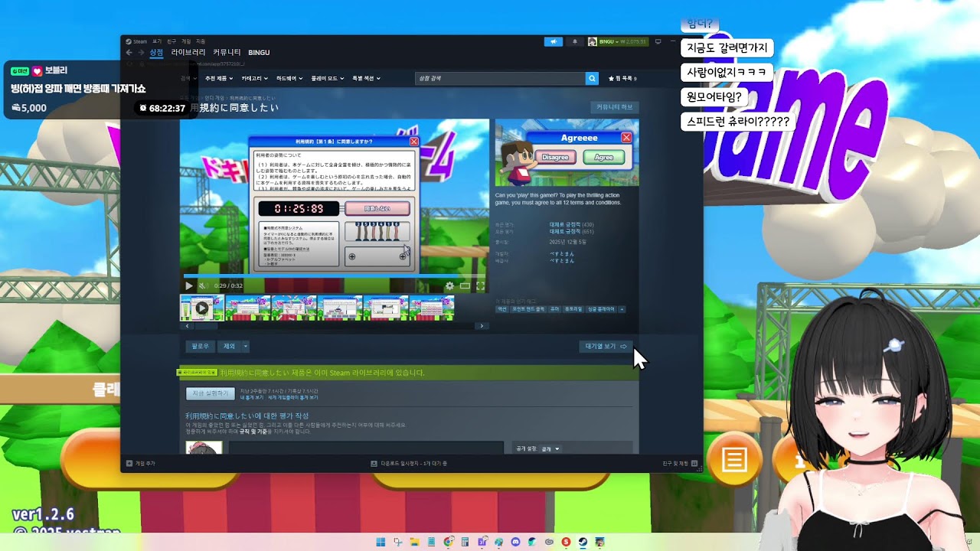Open the BINGU profile tab
980x551 pixels.
pyautogui.click(x=259, y=52)
